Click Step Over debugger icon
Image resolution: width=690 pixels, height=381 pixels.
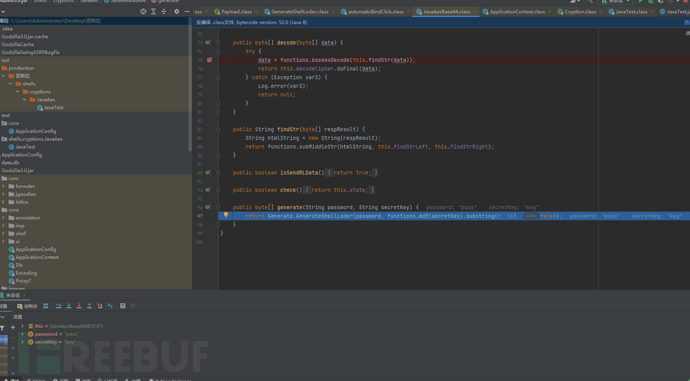point(58,306)
